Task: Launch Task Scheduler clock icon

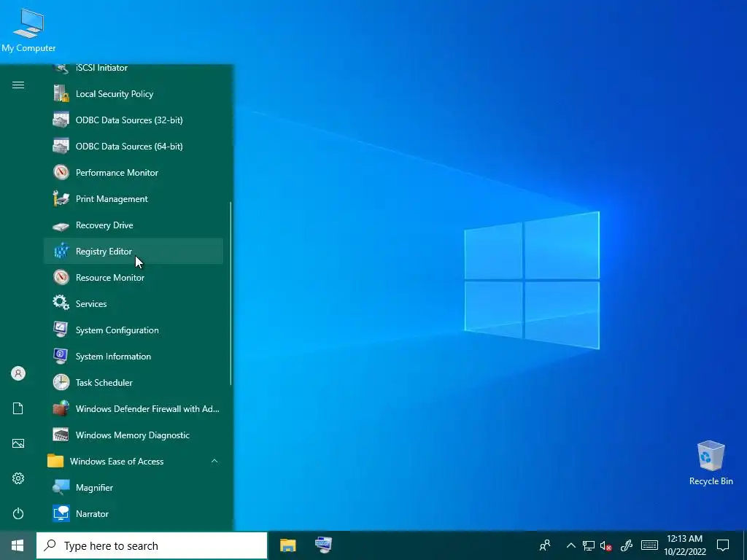Action: point(61,382)
